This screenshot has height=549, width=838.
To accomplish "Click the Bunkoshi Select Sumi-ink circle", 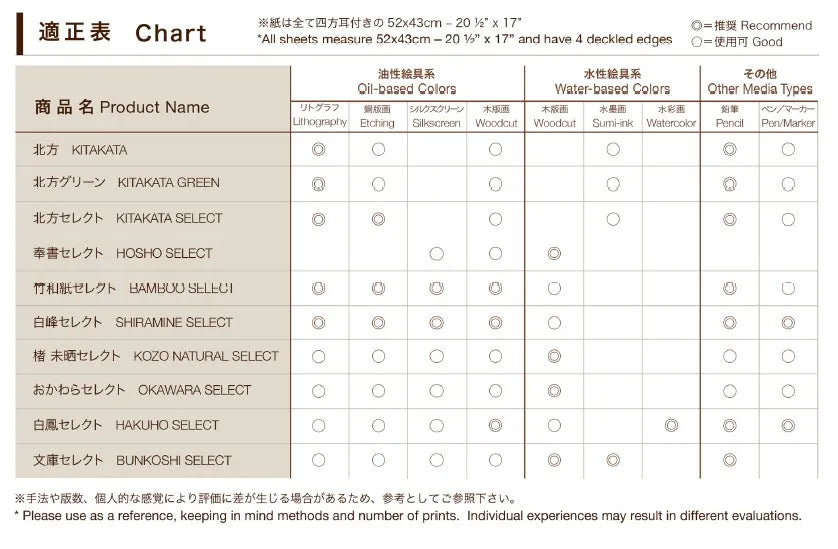I will [x=612, y=460].
